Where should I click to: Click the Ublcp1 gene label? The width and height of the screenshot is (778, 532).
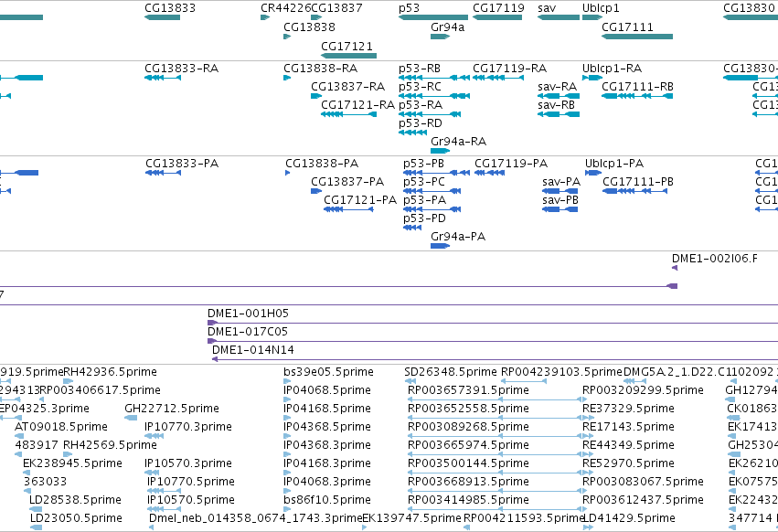(601, 8)
